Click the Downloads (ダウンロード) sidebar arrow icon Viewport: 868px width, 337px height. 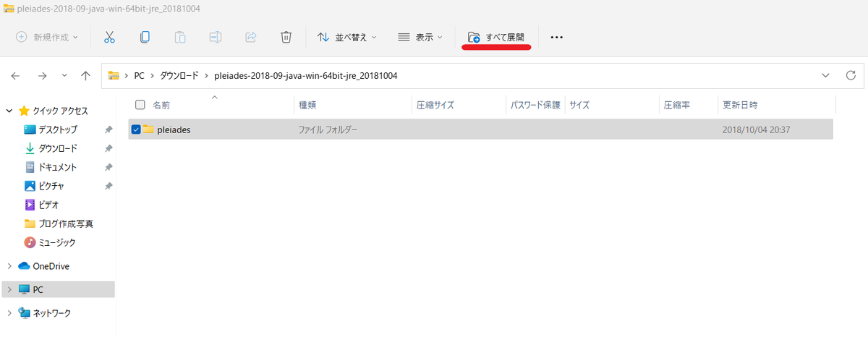pos(30,148)
